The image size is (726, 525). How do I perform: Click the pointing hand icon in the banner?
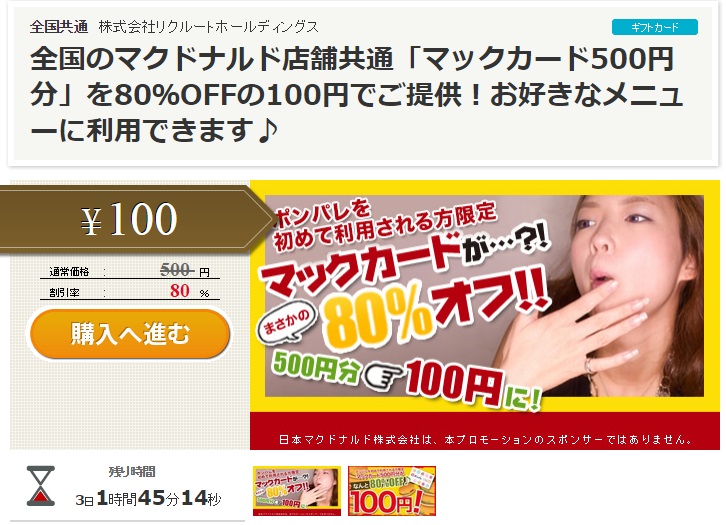(x=382, y=374)
